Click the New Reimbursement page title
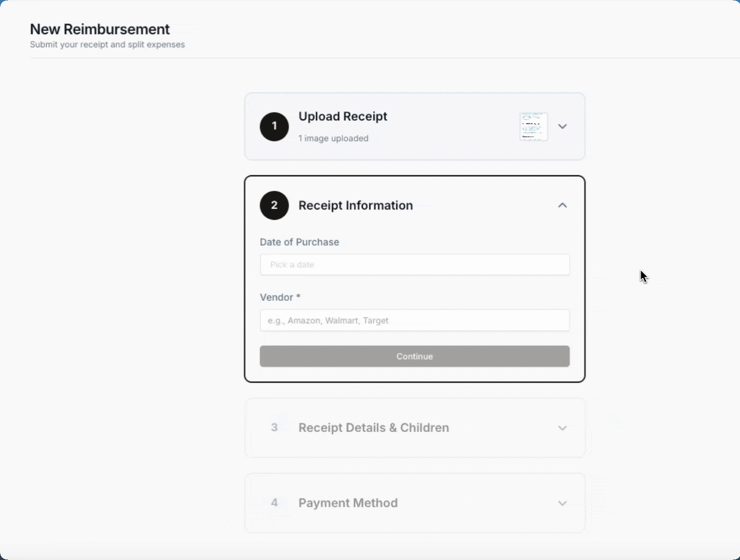 click(x=100, y=29)
